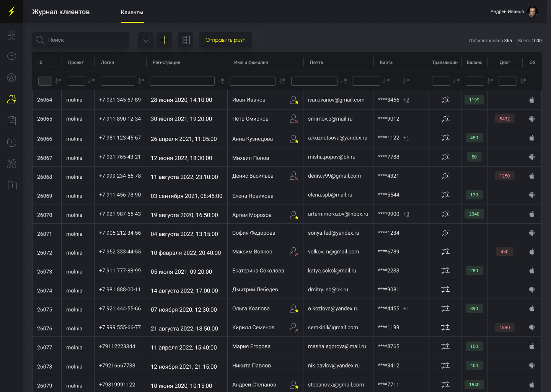Click the Долг column header
551x392 pixels.
(505, 62)
